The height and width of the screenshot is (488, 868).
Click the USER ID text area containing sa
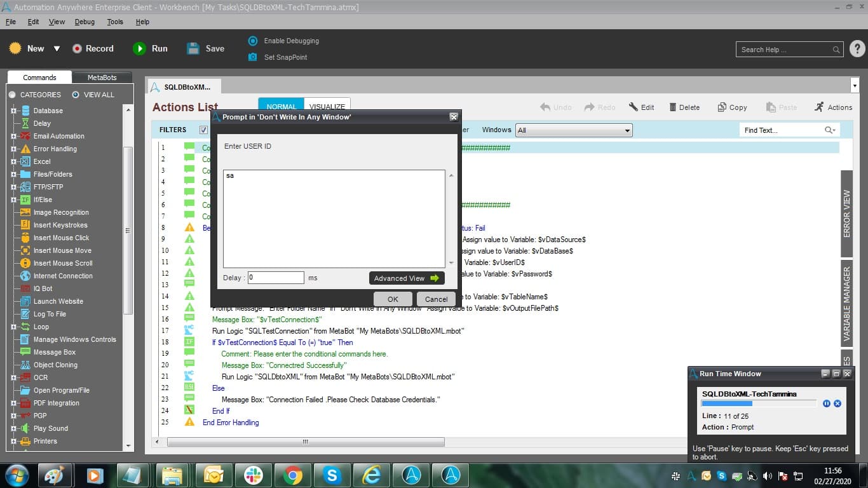334,219
